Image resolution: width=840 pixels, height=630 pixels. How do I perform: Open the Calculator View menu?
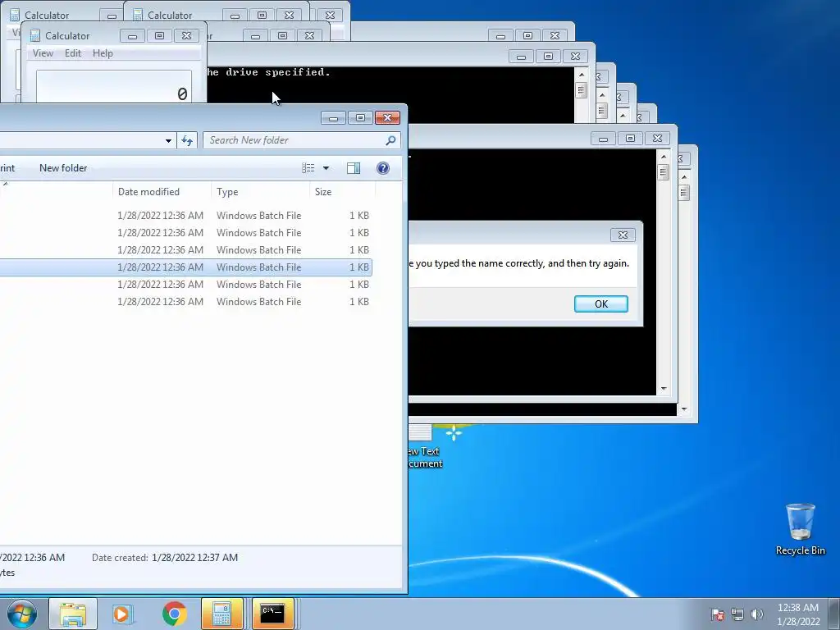(x=43, y=53)
